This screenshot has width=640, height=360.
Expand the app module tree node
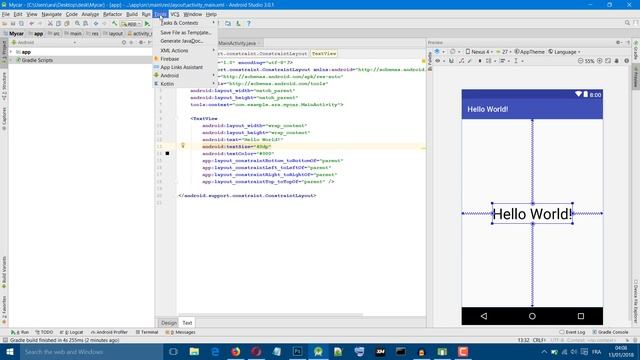(x=11, y=52)
